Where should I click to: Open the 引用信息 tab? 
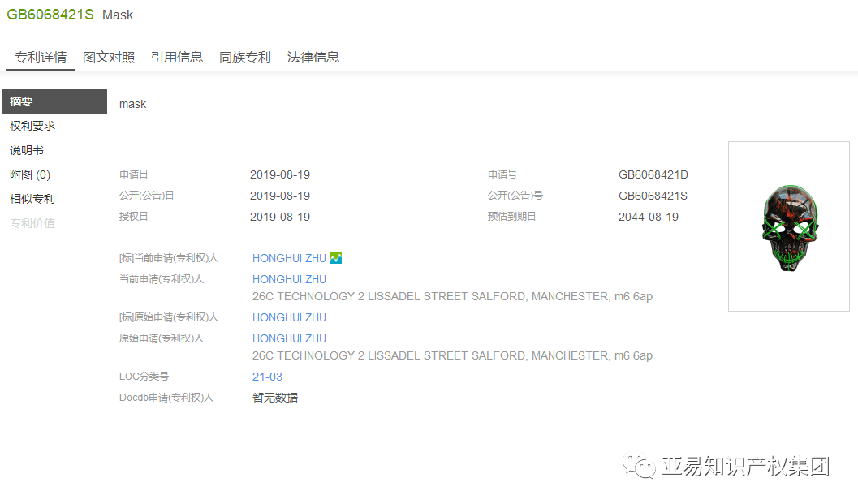[177, 58]
